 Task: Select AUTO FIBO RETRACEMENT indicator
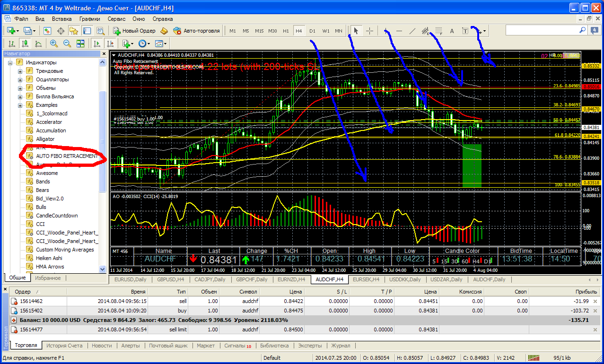[x=67, y=156]
